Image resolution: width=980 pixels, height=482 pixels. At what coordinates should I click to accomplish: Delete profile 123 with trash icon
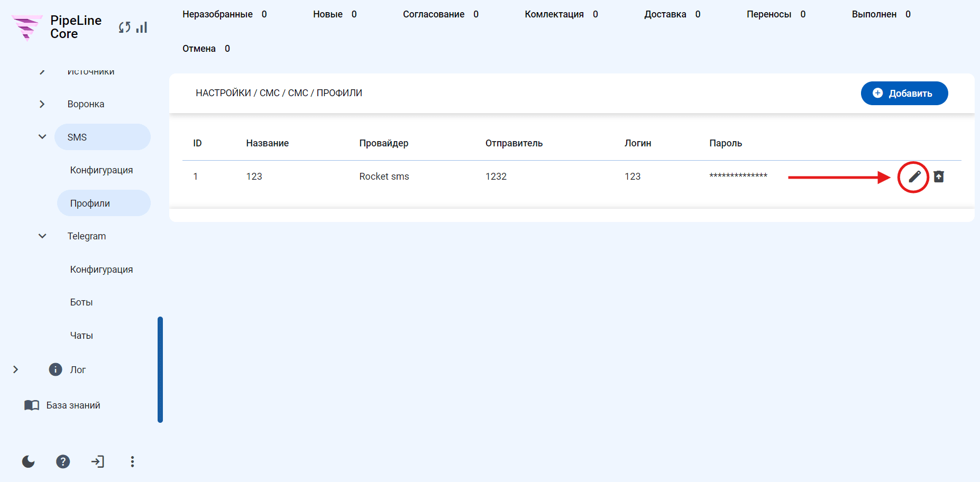click(939, 177)
